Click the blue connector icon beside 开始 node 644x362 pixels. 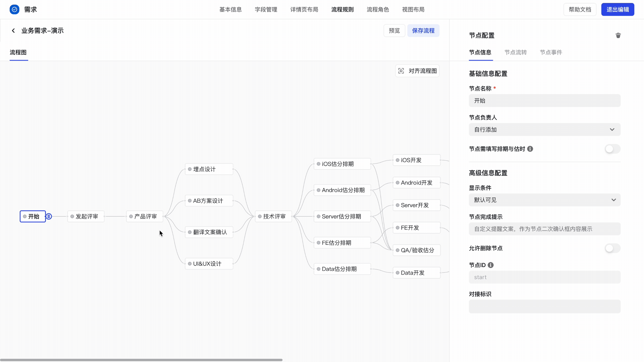49,216
